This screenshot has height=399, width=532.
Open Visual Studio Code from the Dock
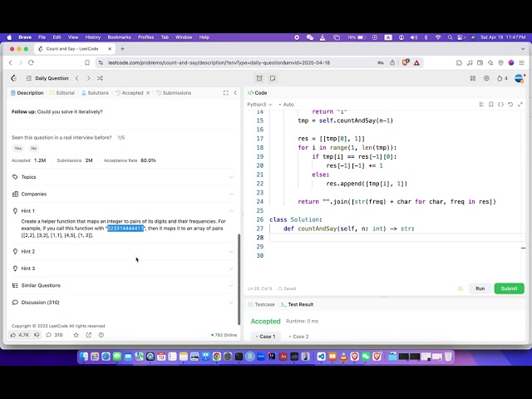[322, 357]
